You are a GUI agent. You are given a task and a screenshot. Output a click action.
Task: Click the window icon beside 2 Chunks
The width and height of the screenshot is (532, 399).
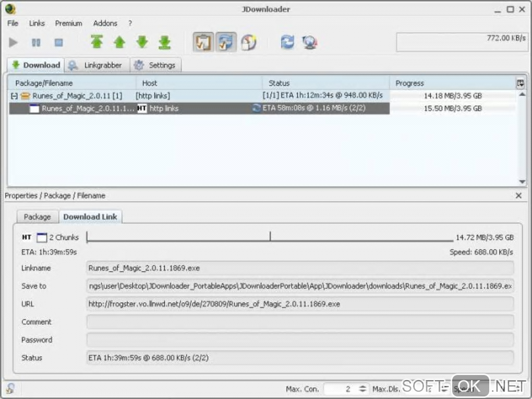coord(42,237)
